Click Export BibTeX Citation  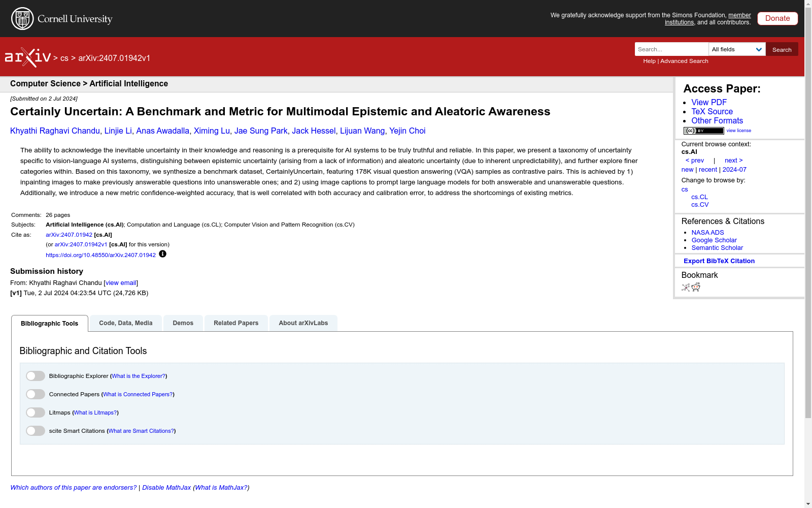[719, 261]
